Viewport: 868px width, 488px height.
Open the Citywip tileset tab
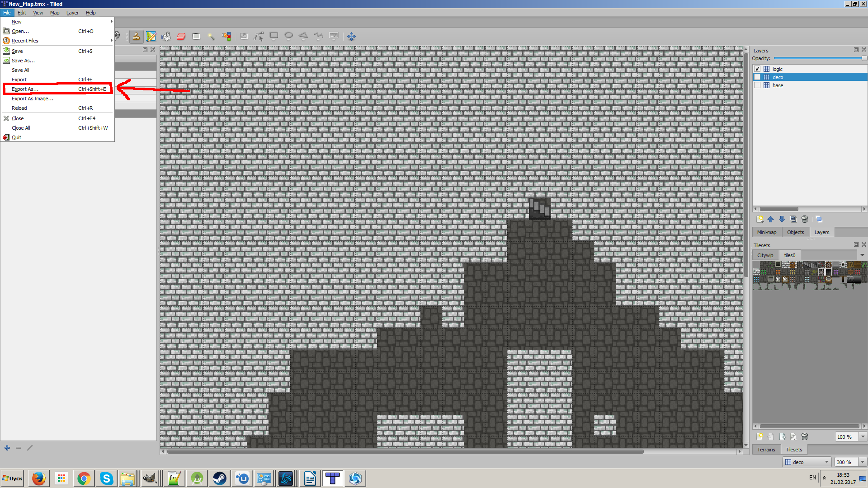[x=765, y=255]
